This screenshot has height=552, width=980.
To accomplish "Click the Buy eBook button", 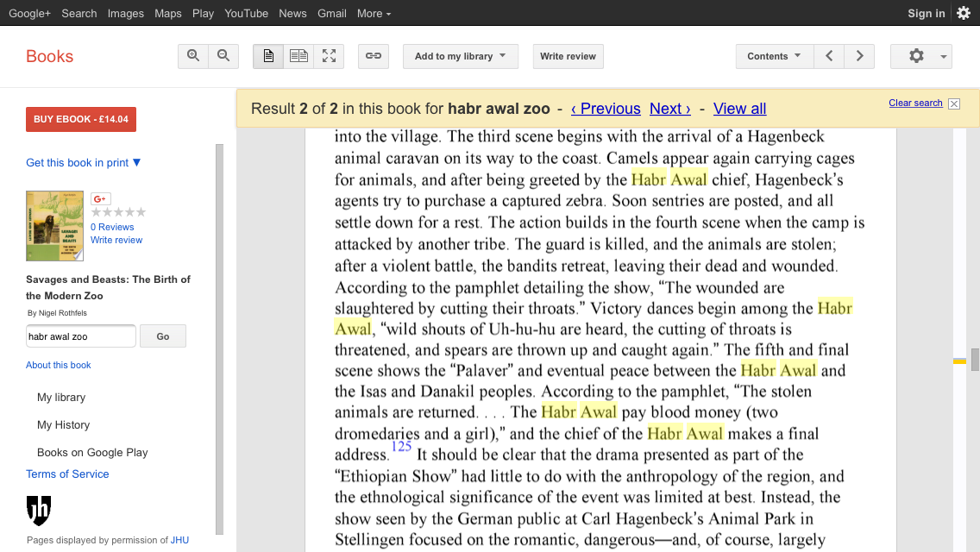I will [x=81, y=119].
